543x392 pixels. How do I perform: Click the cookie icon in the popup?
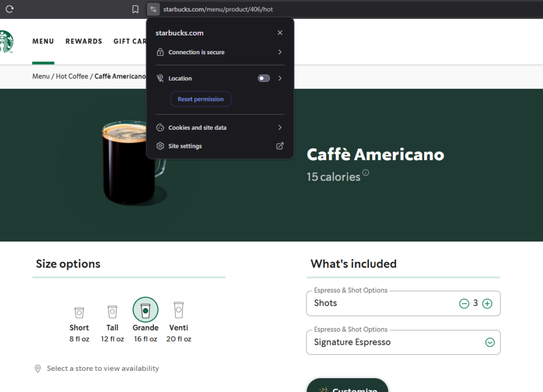(160, 128)
